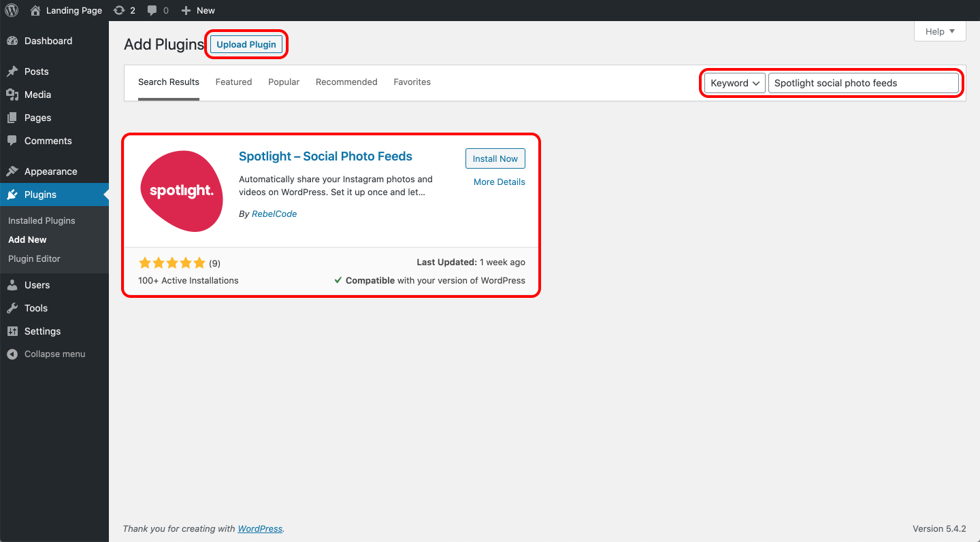Open the Settings menu item

click(x=54, y=331)
